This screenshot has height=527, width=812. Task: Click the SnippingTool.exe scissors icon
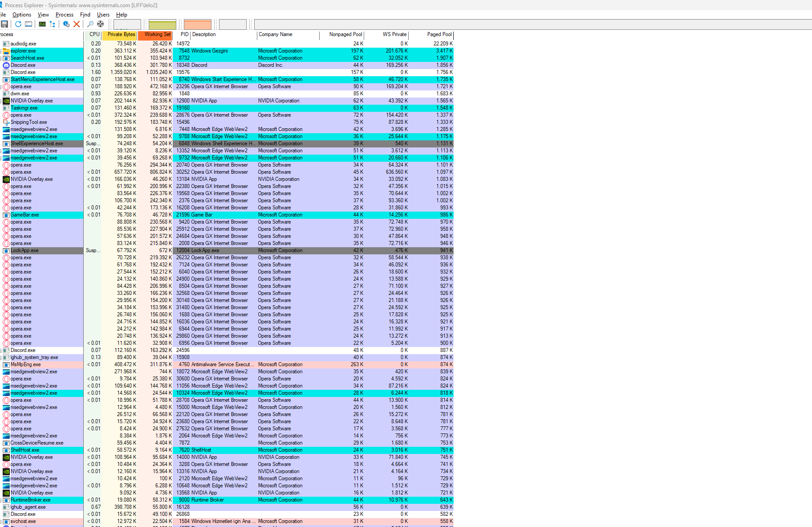(x=6, y=122)
